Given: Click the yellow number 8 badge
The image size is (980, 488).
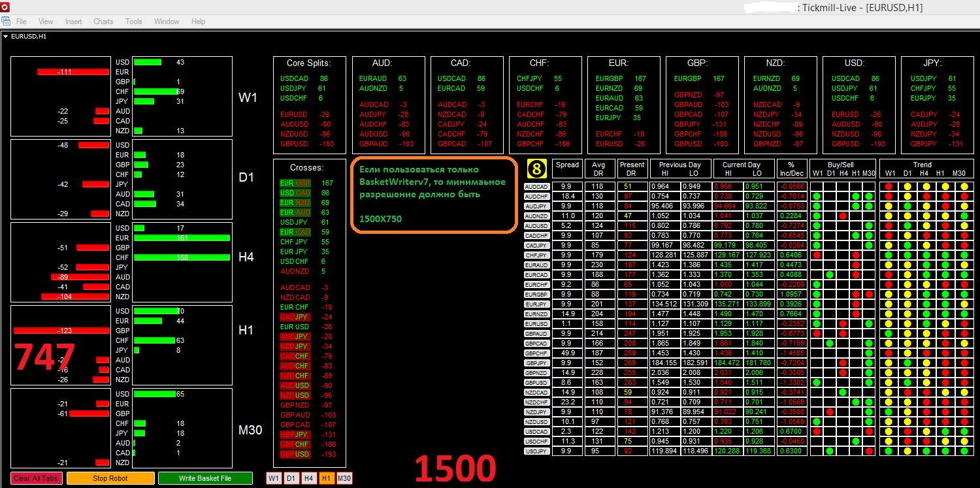Looking at the screenshot, I should click(536, 169).
